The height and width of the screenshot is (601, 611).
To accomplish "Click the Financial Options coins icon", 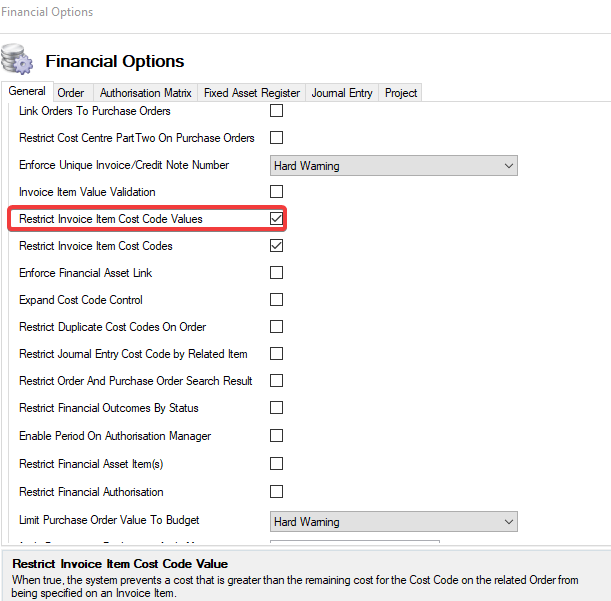I will (x=20, y=61).
